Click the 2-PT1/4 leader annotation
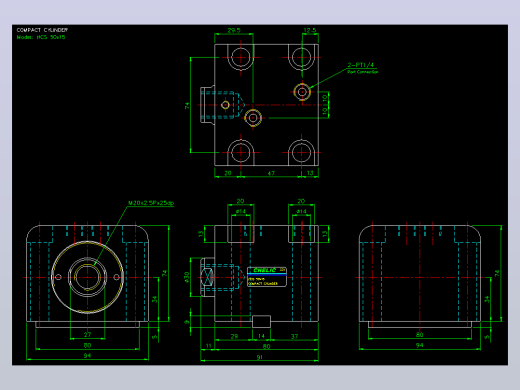 pyautogui.click(x=361, y=65)
